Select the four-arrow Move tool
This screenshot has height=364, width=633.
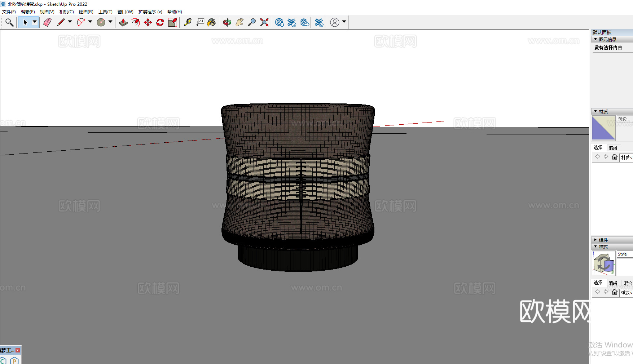[148, 22]
